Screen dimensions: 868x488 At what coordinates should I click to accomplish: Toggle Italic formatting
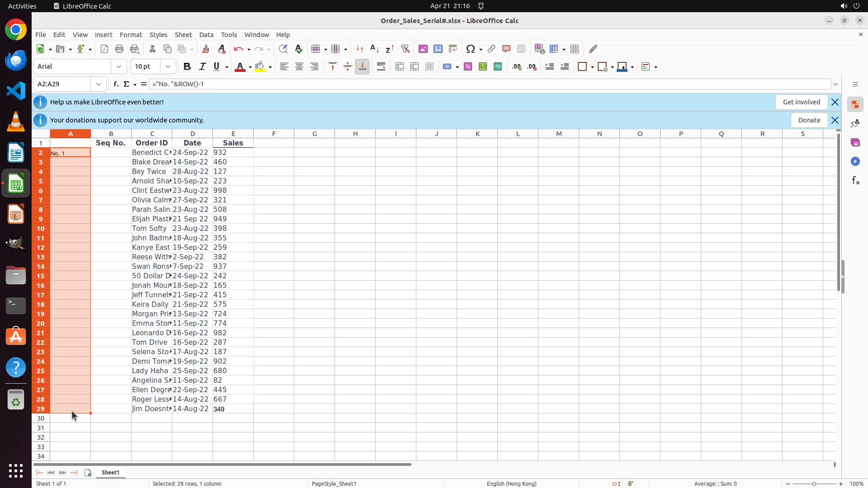pos(202,67)
